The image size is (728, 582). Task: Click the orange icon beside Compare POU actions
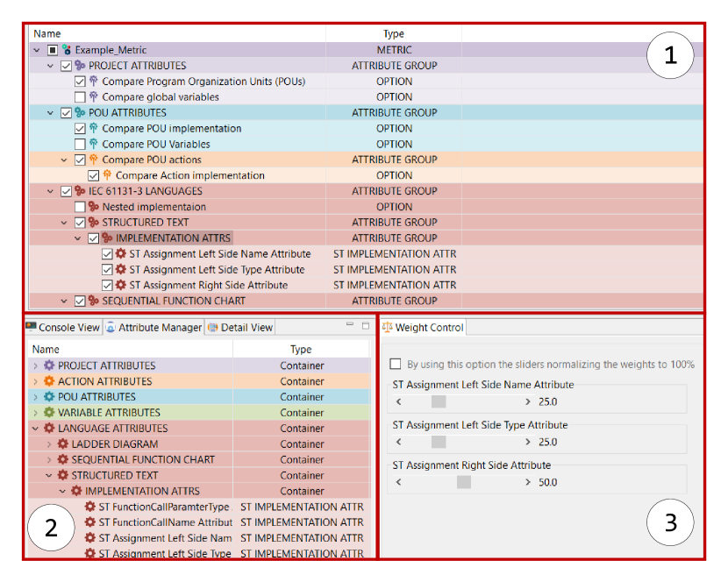94,160
